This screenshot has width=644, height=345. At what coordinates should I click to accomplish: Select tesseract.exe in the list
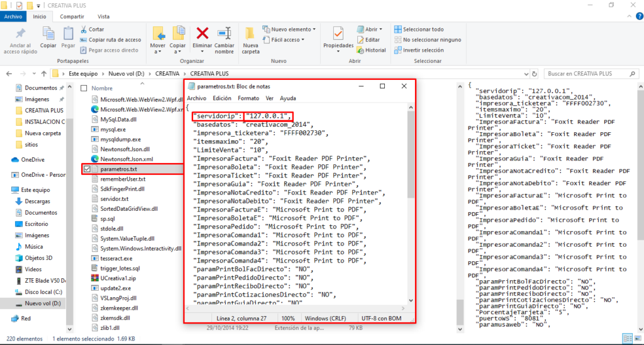coord(116,259)
